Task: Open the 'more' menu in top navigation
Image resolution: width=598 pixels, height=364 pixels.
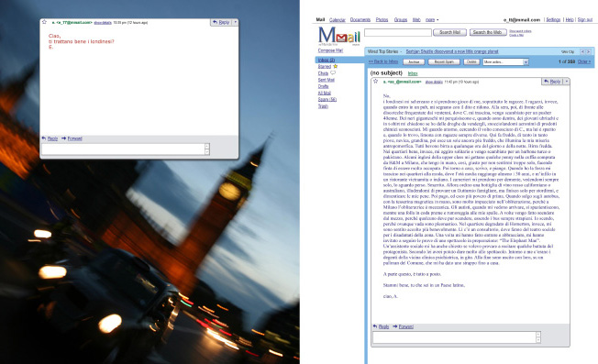Action: (x=432, y=20)
